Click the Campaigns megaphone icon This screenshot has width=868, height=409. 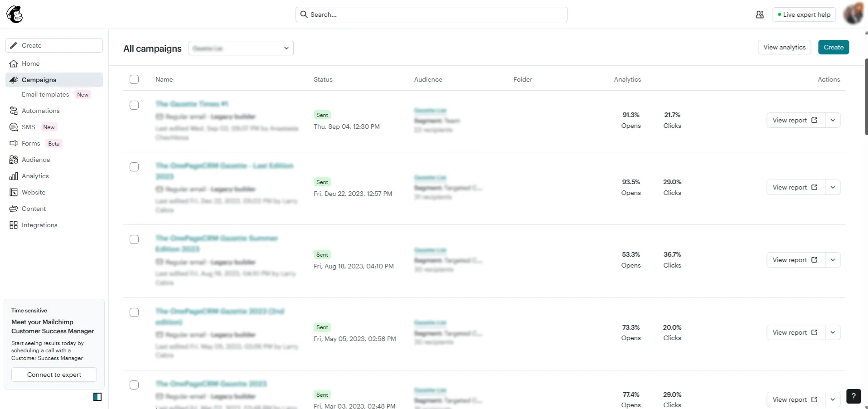14,80
